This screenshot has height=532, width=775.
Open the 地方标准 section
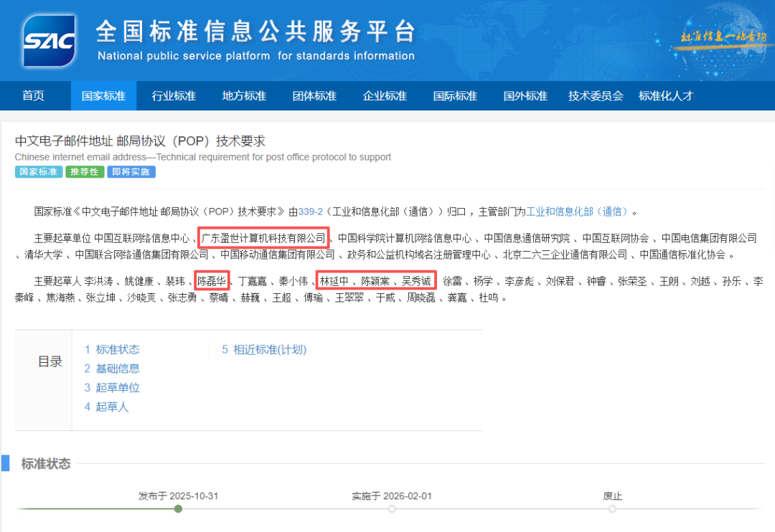[243, 95]
